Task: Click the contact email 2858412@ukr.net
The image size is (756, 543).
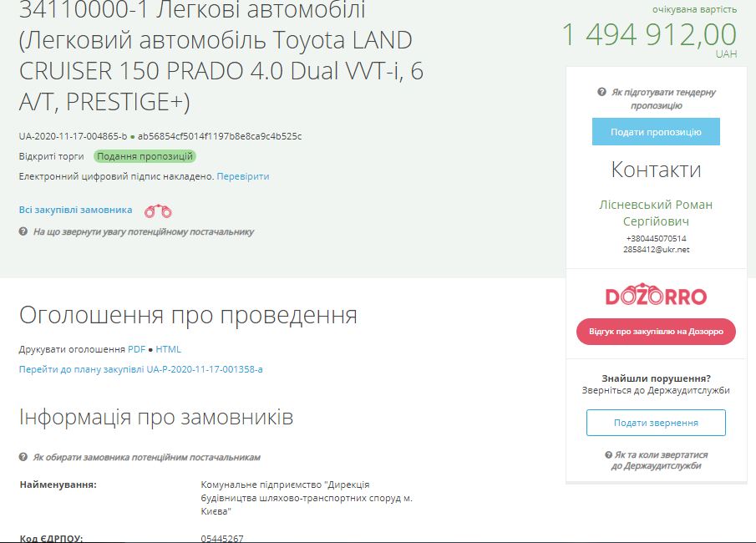Action: 656,249
